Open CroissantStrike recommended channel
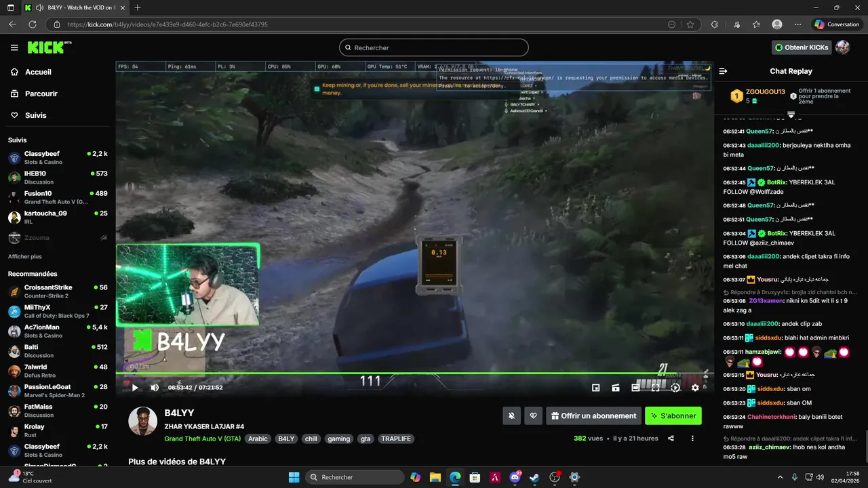Viewport: 868px width, 488px height. point(58,291)
